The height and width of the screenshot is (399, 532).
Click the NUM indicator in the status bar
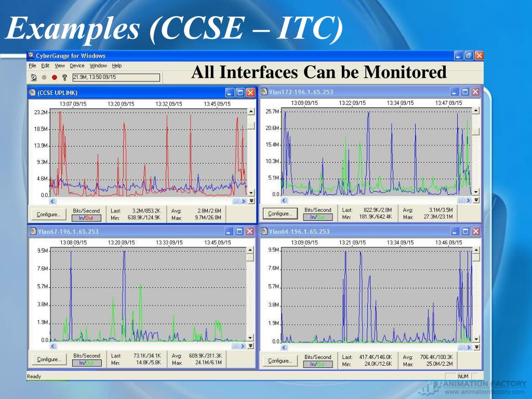point(463,376)
